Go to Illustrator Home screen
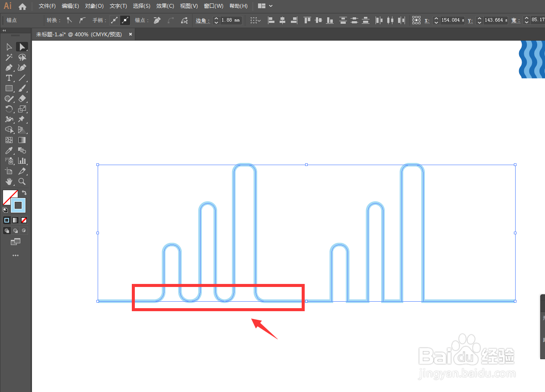The image size is (545, 392). pos(22,6)
